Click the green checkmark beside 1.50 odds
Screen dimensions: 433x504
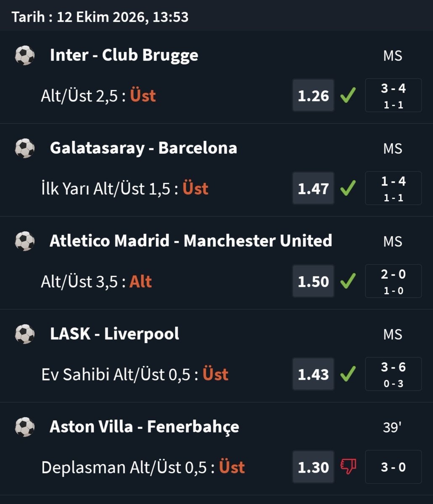[348, 281]
